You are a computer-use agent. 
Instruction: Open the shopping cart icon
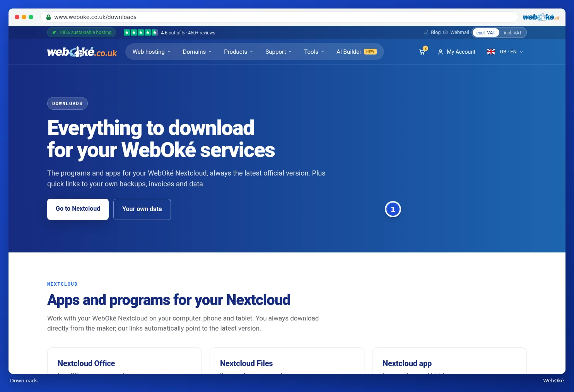tap(422, 52)
